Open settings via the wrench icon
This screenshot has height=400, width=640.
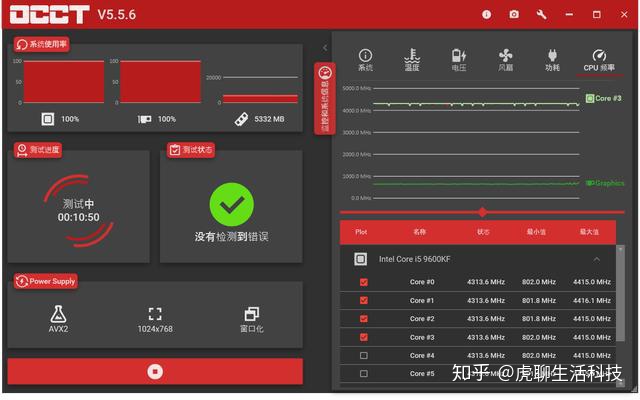(541, 15)
